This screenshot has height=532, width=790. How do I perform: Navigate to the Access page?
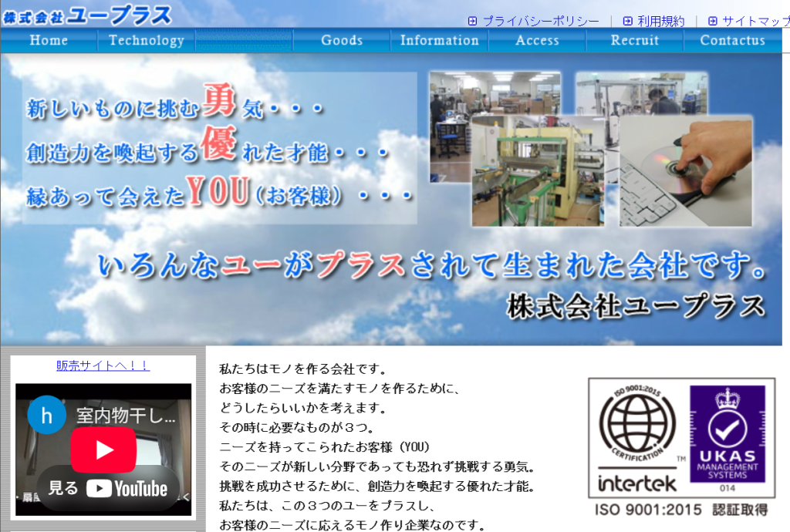[x=537, y=41]
